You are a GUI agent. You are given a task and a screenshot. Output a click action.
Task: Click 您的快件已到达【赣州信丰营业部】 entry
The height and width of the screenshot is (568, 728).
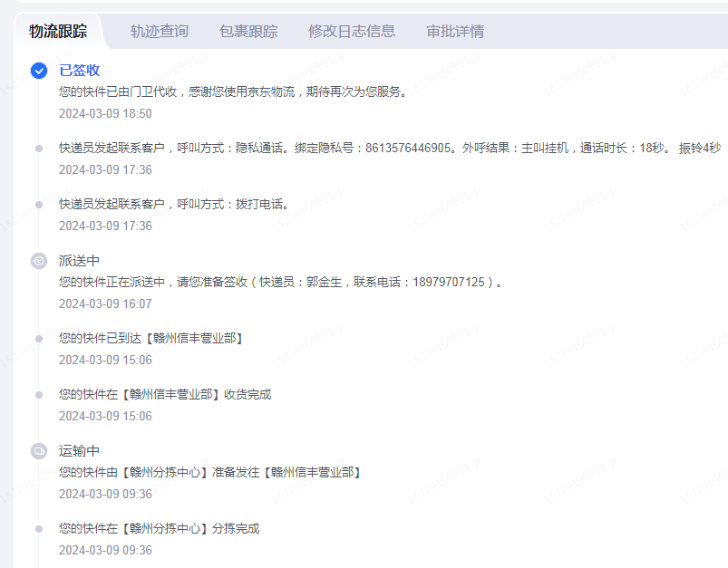[x=151, y=338]
